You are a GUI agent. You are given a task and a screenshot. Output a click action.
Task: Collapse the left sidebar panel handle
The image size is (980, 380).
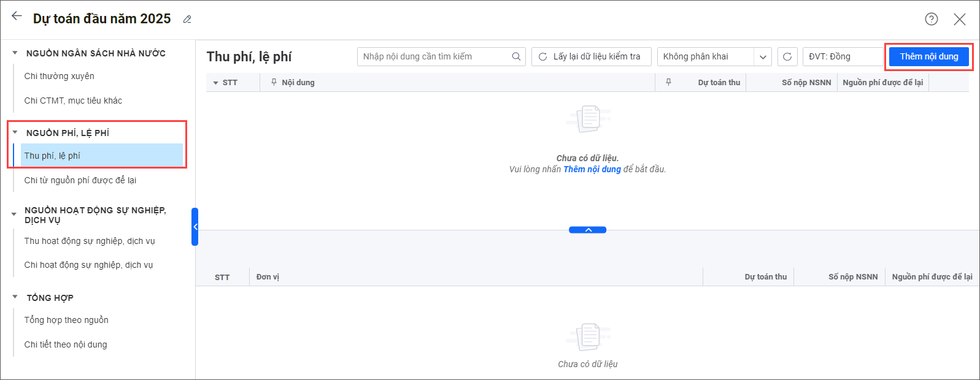click(195, 227)
